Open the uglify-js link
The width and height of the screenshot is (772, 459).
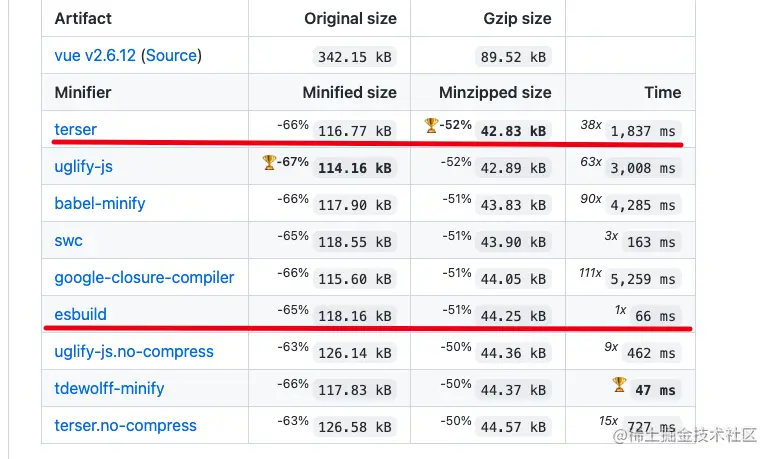coord(83,166)
